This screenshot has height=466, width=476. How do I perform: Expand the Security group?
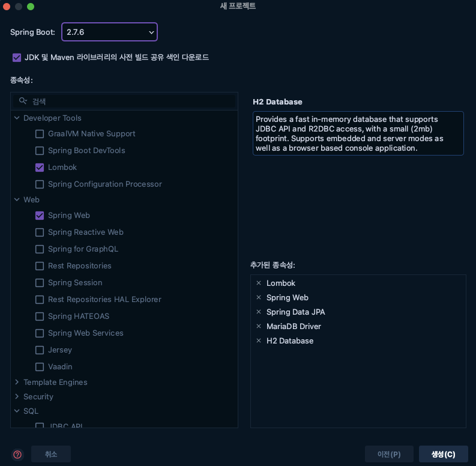(17, 396)
